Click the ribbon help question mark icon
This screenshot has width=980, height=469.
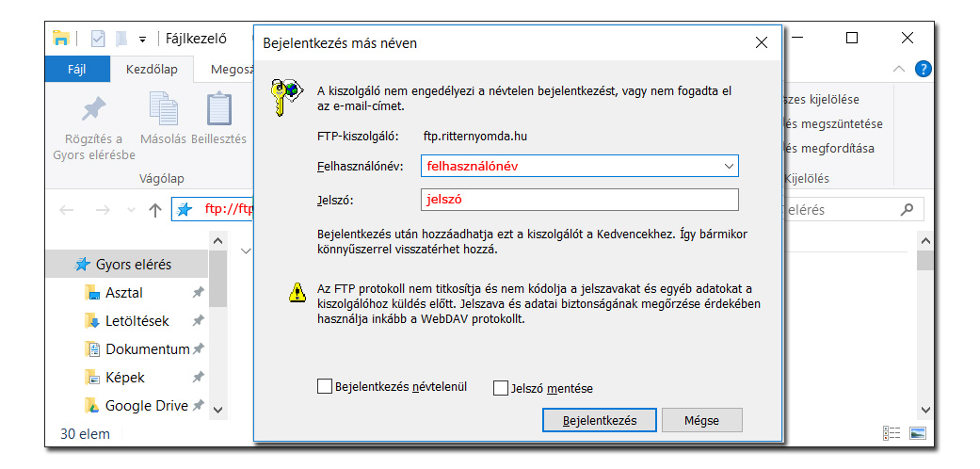pyautogui.click(x=924, y=69)
